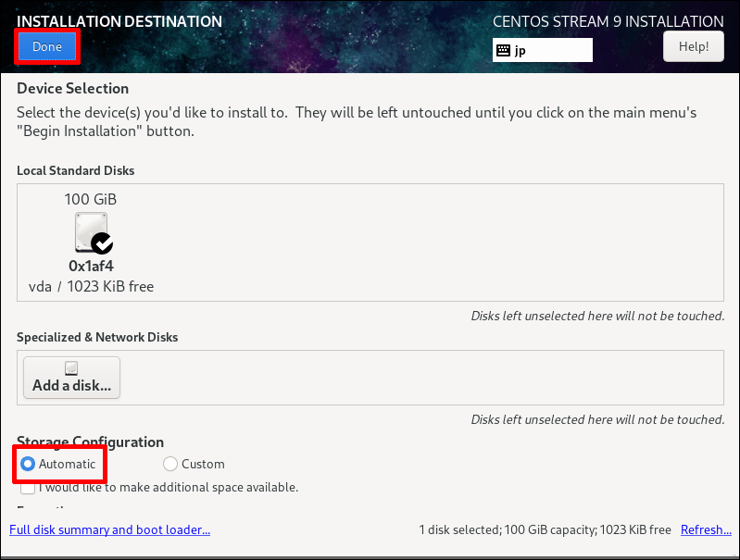Image resolution: width=740 pixels, height=560 pixels.
Task: Toggle the checkmark badge on the disk
Action: click(102, 243)
